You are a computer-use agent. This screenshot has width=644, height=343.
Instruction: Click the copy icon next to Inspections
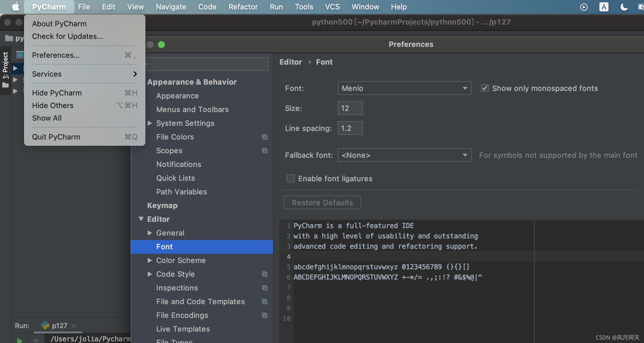[265, 288]
